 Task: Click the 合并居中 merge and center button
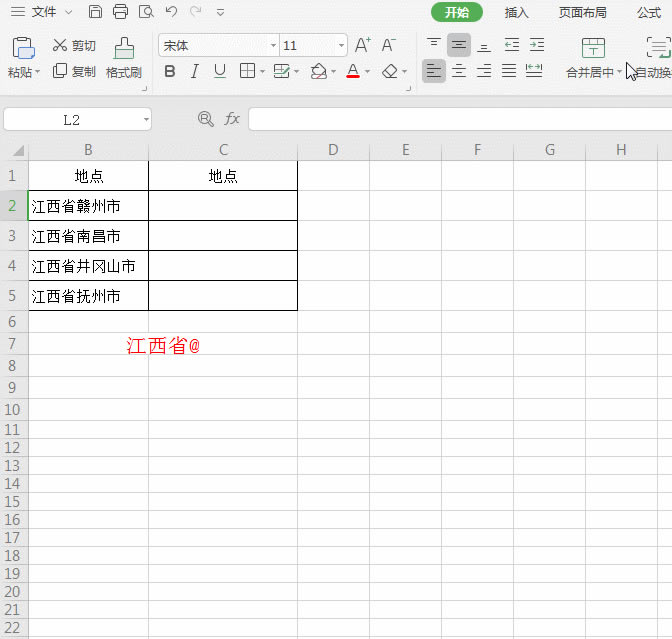[x=593, y=58]
